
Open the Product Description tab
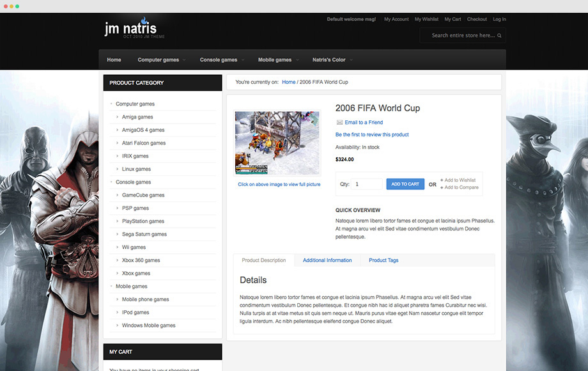point(263,260)
